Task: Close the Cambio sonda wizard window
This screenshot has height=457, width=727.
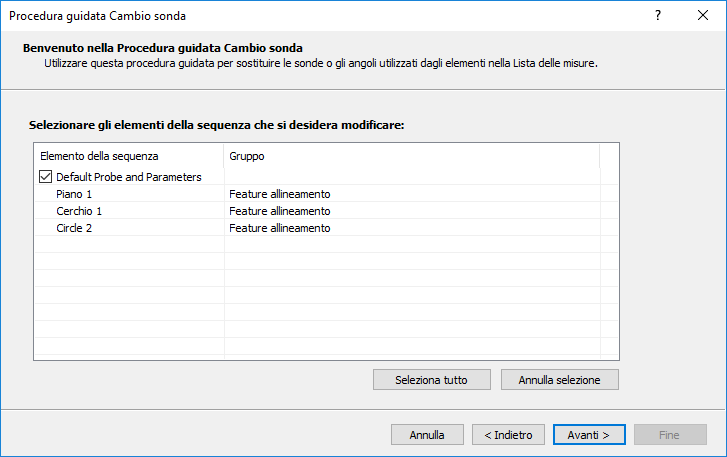Action: [704, 15]
